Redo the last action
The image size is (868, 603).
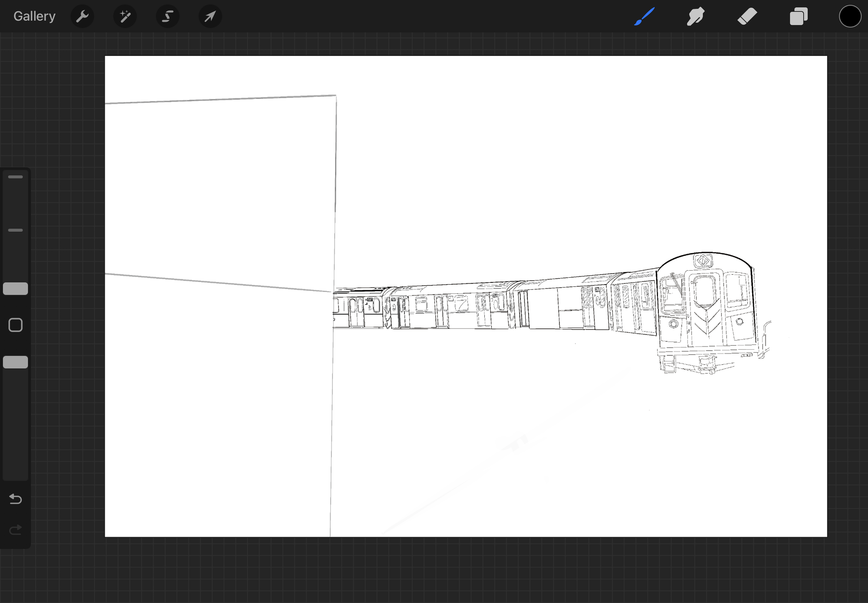tap(16, 530)
